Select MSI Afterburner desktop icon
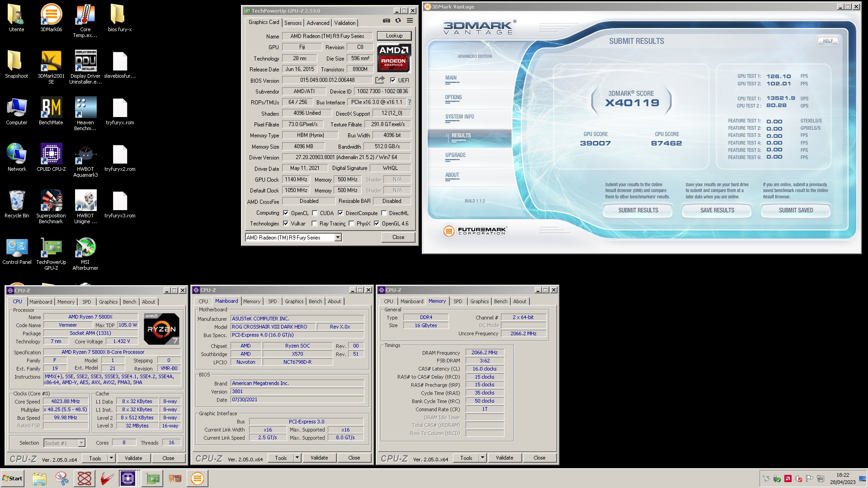This screenshot has height=488, width=868. (85, 253)
